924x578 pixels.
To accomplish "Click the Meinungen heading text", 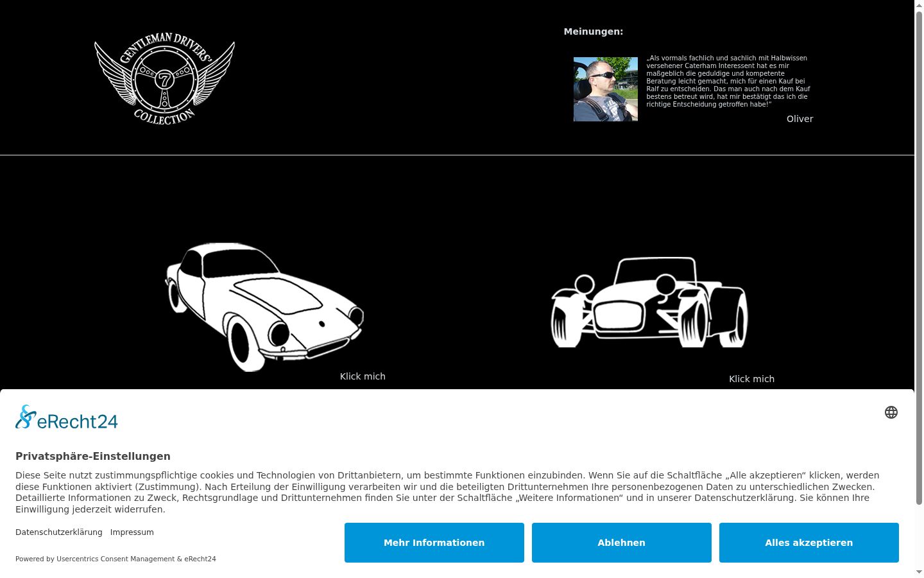I will pos(594,31).
